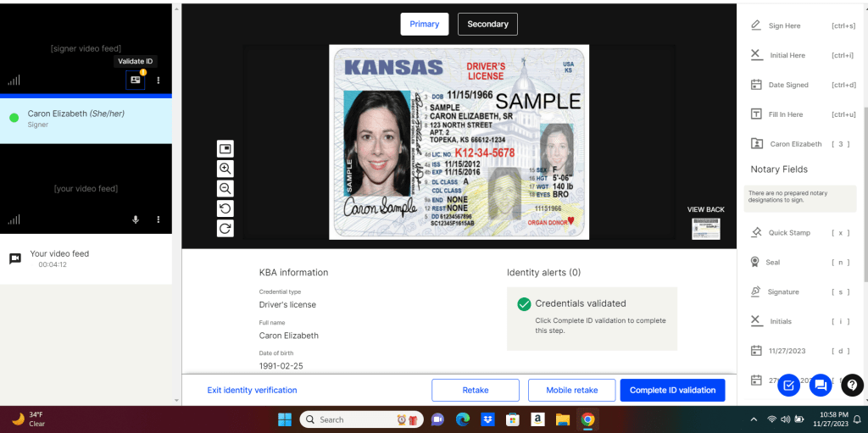Switch to the Secondary ID tab
Viewport: 868px width, 433px height.
487,25
